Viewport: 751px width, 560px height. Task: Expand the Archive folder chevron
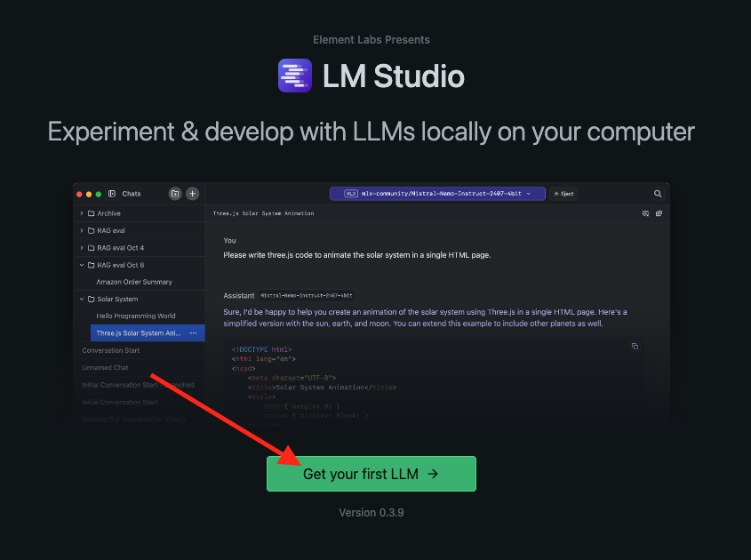82,213
